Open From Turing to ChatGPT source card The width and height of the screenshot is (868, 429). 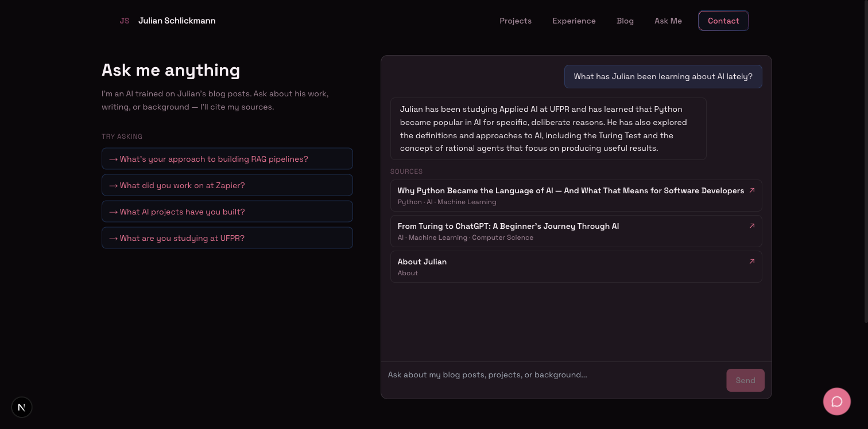point(576,231)
